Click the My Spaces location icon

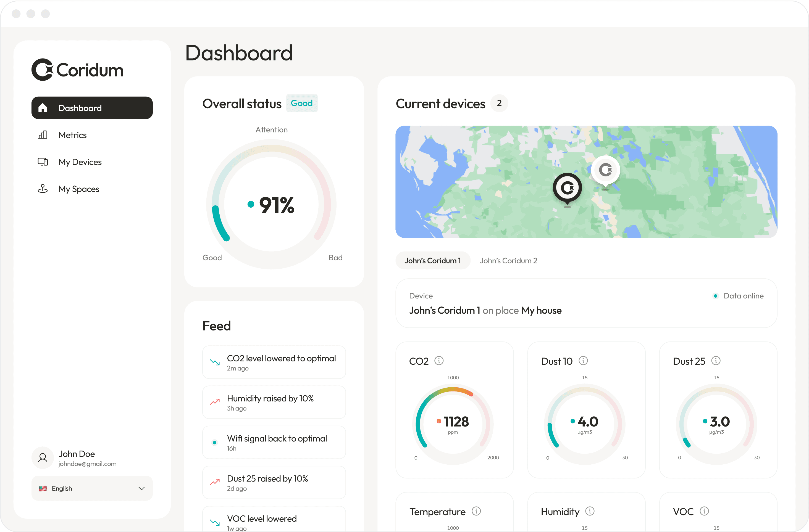[x=43, y=189]
